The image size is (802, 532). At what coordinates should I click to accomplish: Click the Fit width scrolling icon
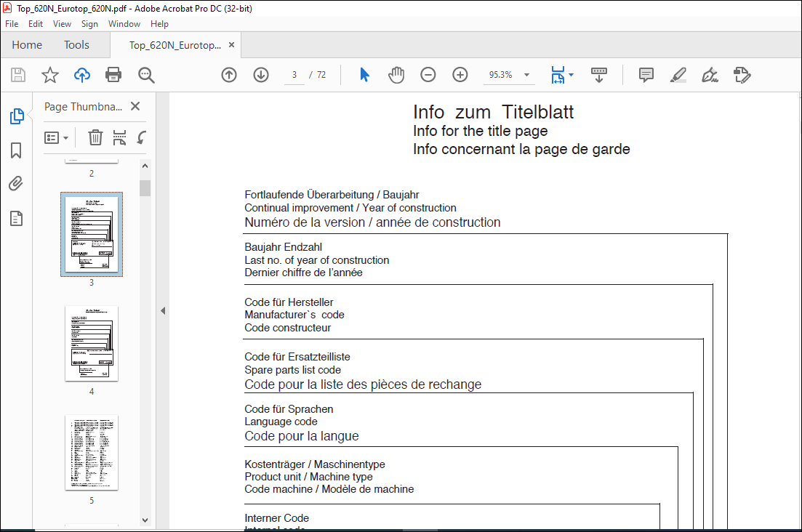click(x=558, y=75)
